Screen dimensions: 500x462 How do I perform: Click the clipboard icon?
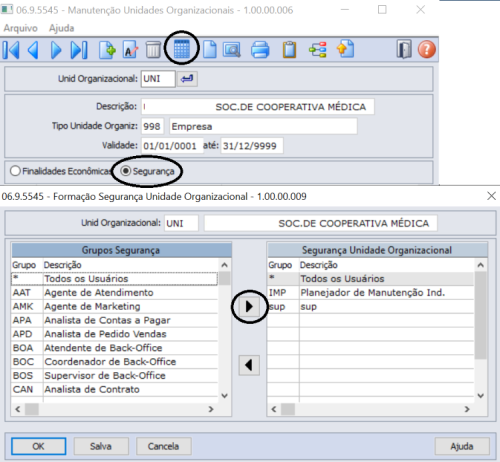(289, 50)
